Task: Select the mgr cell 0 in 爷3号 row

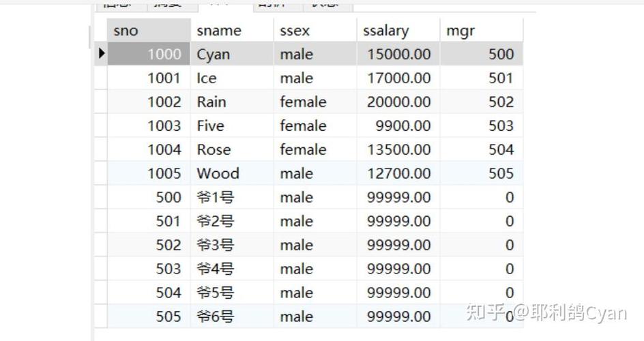Action: click(x=482, y=245)
